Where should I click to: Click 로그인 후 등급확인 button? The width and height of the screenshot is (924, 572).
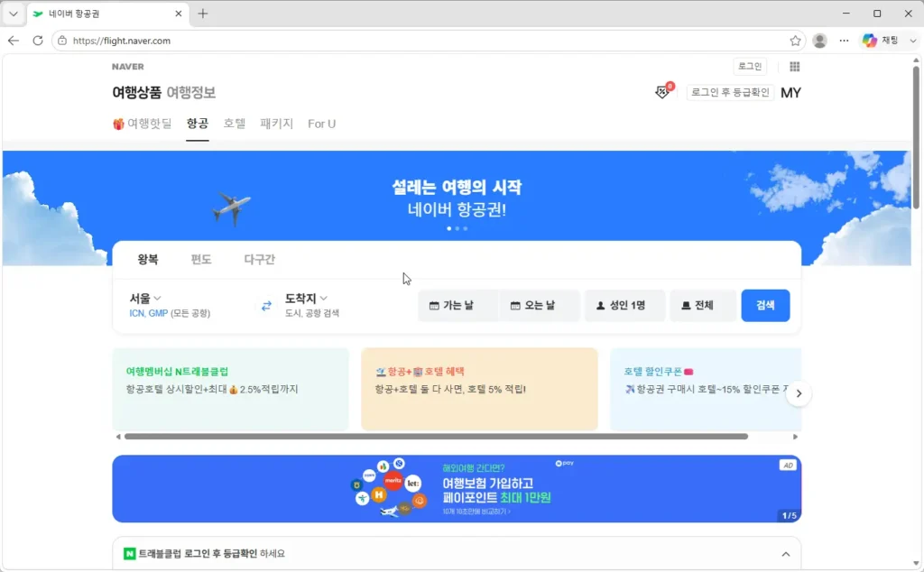pos(730,93)
